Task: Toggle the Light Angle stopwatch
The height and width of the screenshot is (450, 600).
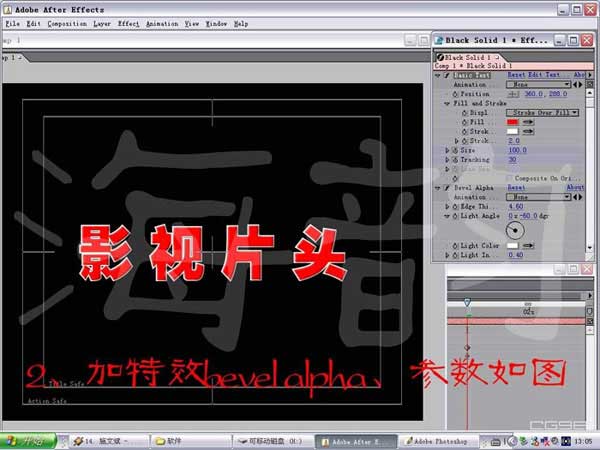Action: pos(455,216)
